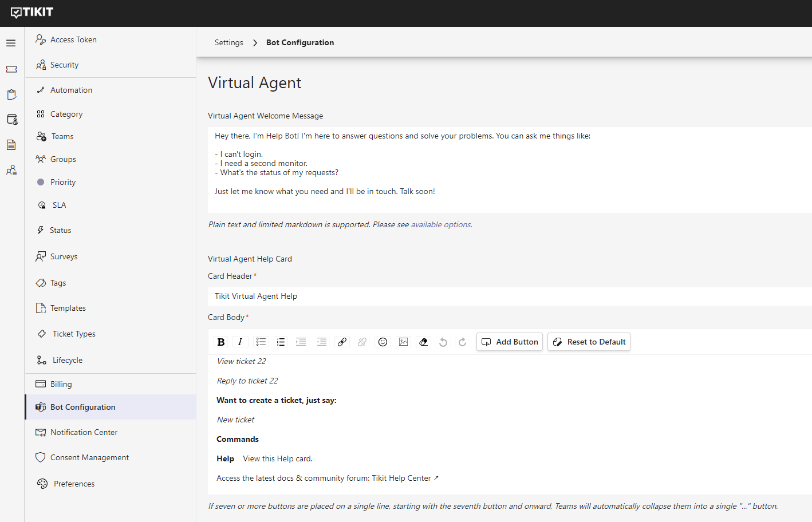Click the Card Header input field

(510, 296)
